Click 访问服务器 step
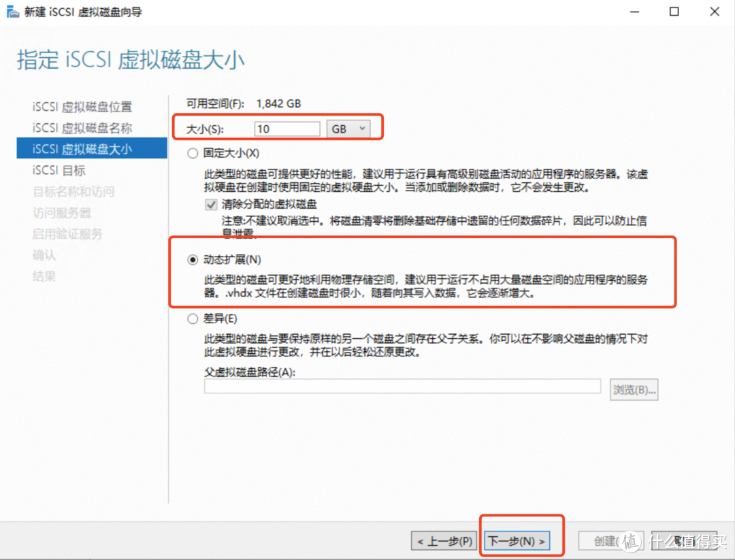The image size is (735, 560). [x=61, y=213]
